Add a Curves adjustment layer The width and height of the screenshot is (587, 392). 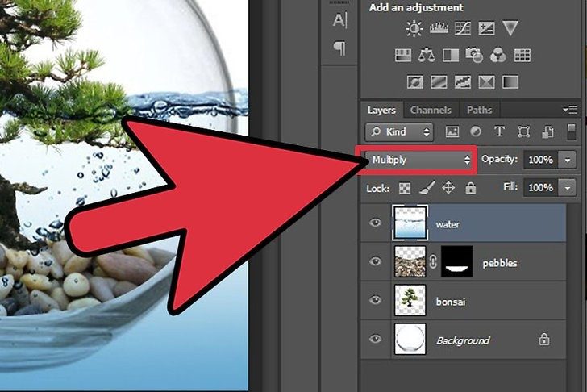pyautogui.click(x=463, y=29)
